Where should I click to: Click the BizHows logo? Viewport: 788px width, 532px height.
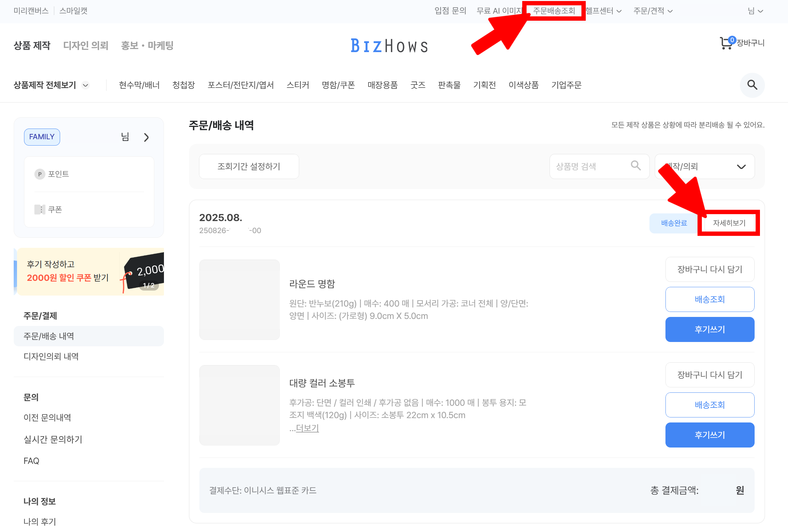(x=389, y=46)
